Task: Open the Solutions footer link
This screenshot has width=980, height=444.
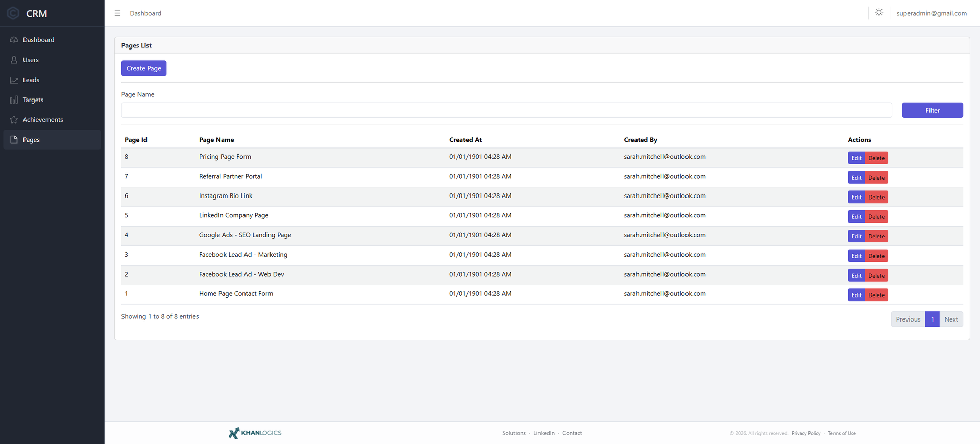Action: (513, 433)
